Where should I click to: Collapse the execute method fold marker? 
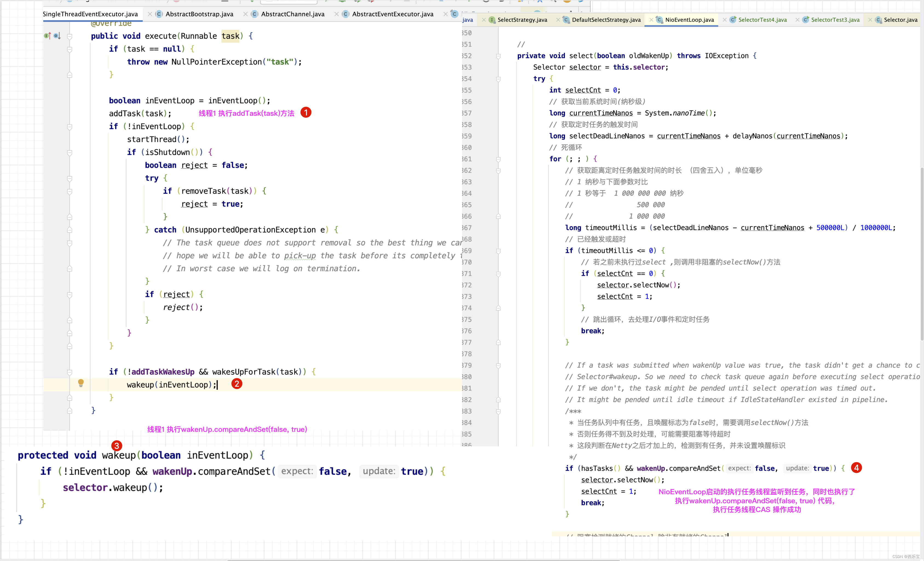coord(69,36)
